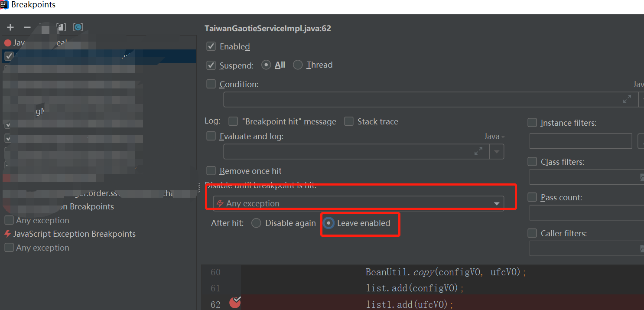
Task: Click code line list1.add(ufcVO);
Action: tap(410, 304)
